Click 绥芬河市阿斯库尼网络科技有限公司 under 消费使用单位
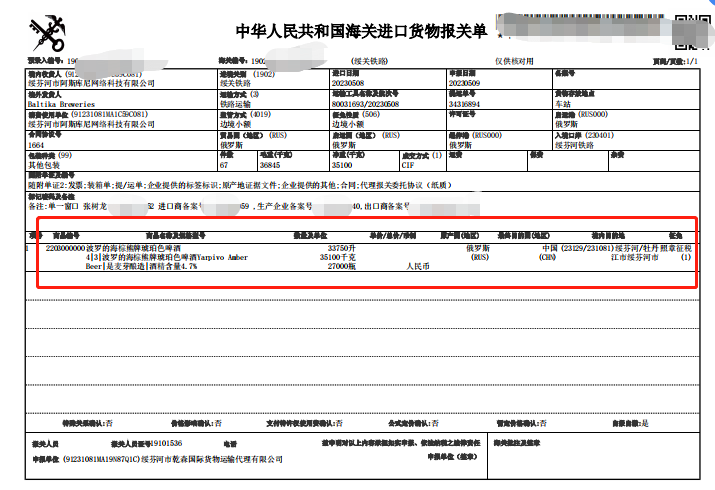The height and width of the screenshot is (490, 715). tap(91, 124)
